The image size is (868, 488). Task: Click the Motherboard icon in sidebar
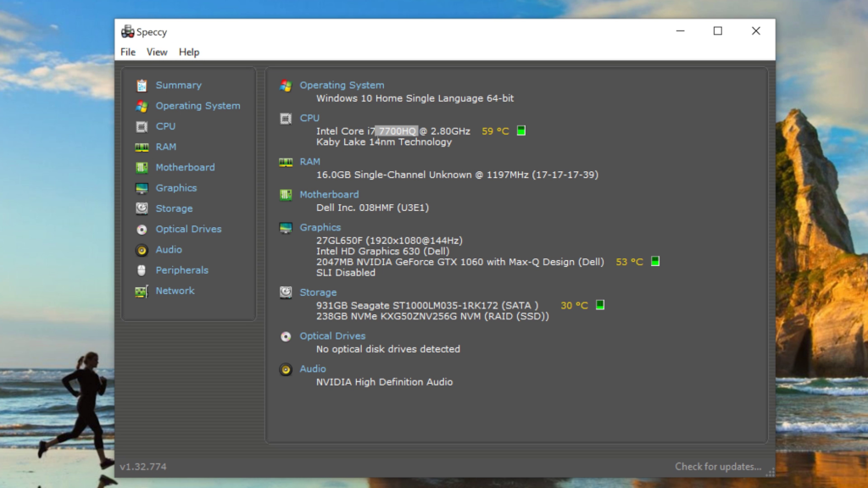tap(142, 168)
